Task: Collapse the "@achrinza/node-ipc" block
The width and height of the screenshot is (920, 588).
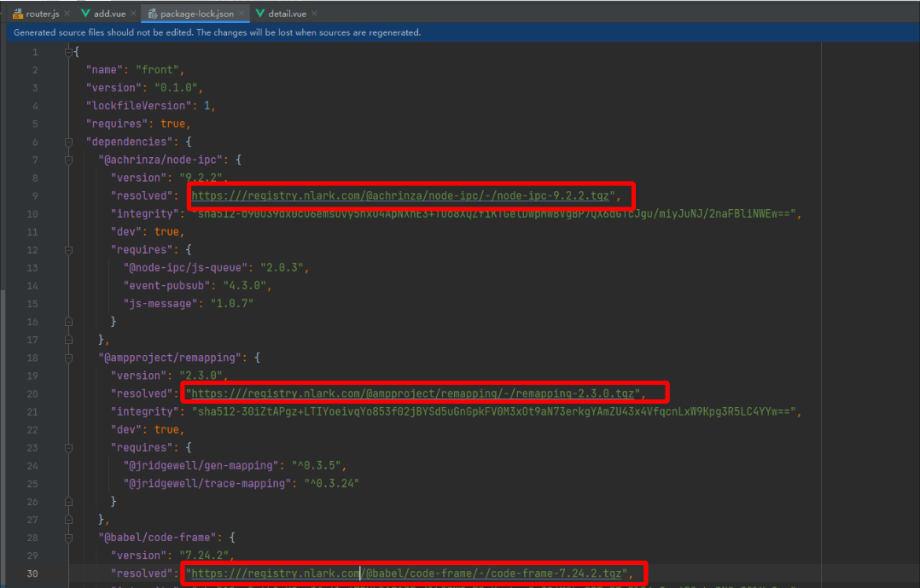Action: pos(68,160)
